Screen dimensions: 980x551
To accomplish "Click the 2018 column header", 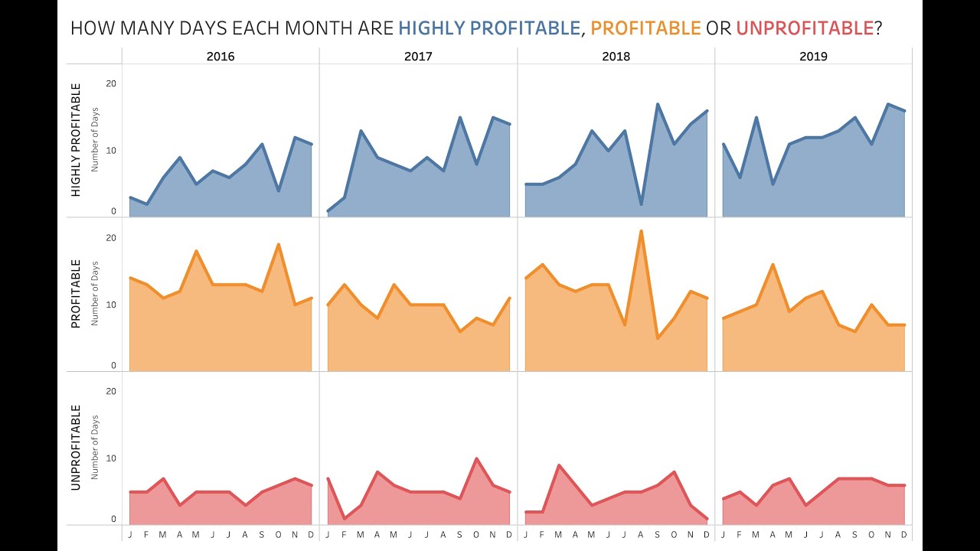I will [x=616, y=57].
